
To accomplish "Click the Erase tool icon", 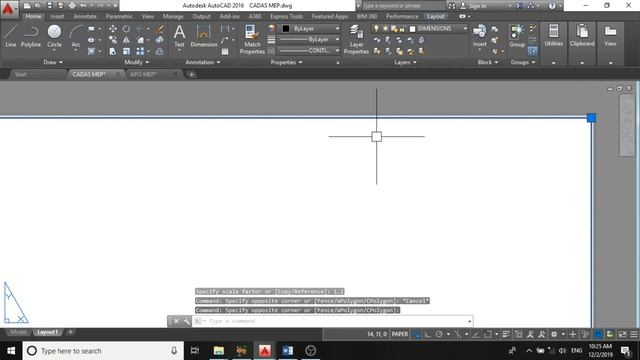I will point(160,29).
